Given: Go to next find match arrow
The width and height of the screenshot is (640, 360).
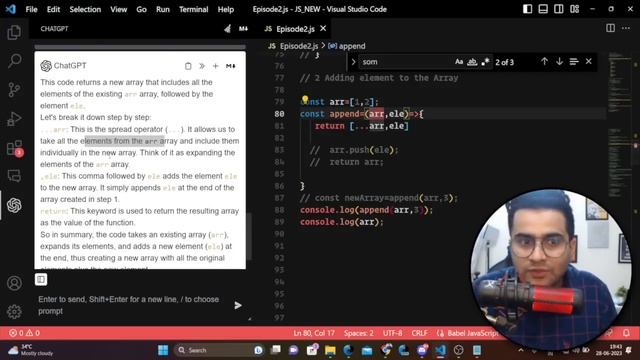Looking at the screenshot, I should 559,62.
